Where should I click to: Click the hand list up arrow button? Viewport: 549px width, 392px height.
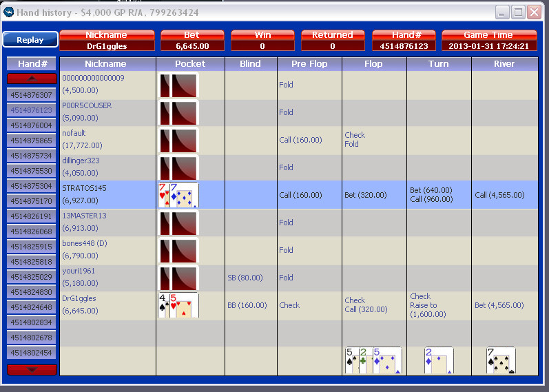click(x=32, y=79)
